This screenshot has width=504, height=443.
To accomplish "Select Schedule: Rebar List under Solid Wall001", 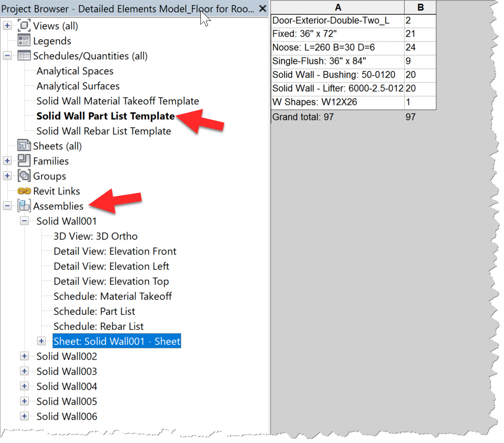I will coord(98,326).
